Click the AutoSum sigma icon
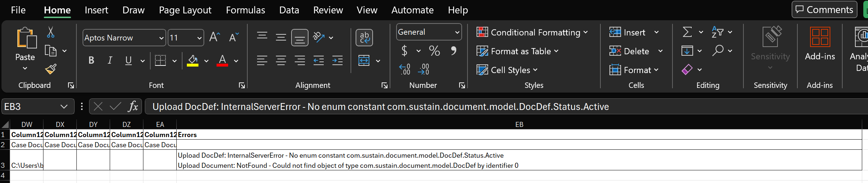Screen dimensions: 868x183 pyautogui.click(x=687, y=32)
